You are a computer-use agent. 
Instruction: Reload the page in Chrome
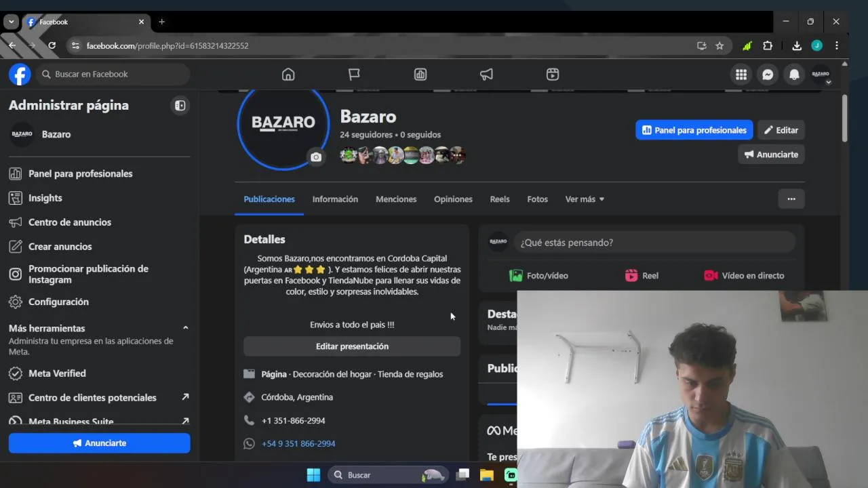pos(52,45)
